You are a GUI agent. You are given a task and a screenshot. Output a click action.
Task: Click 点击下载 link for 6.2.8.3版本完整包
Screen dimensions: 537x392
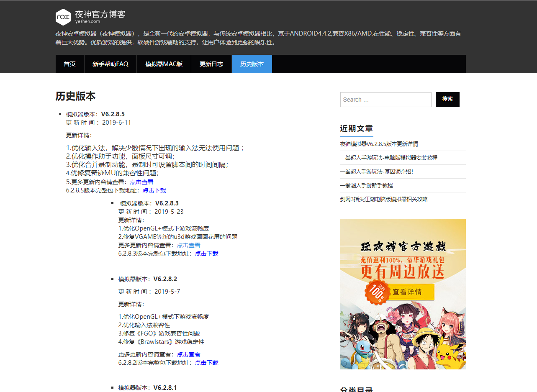(x=207, y=254)
